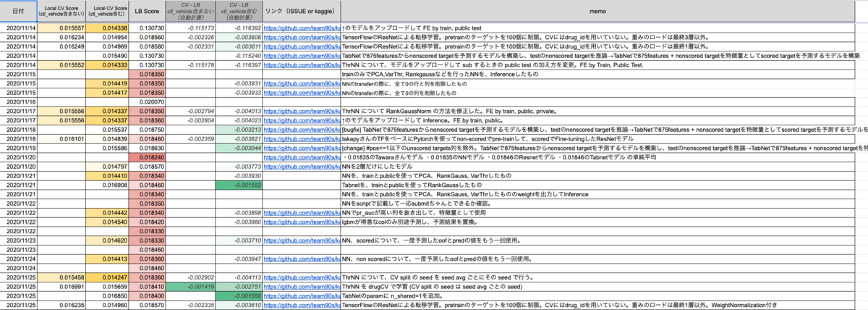Screen dimensions: 868x310
Task: Click the リンク (ISSUE or kaggle) header cell
Action: [x=300, y=12]
